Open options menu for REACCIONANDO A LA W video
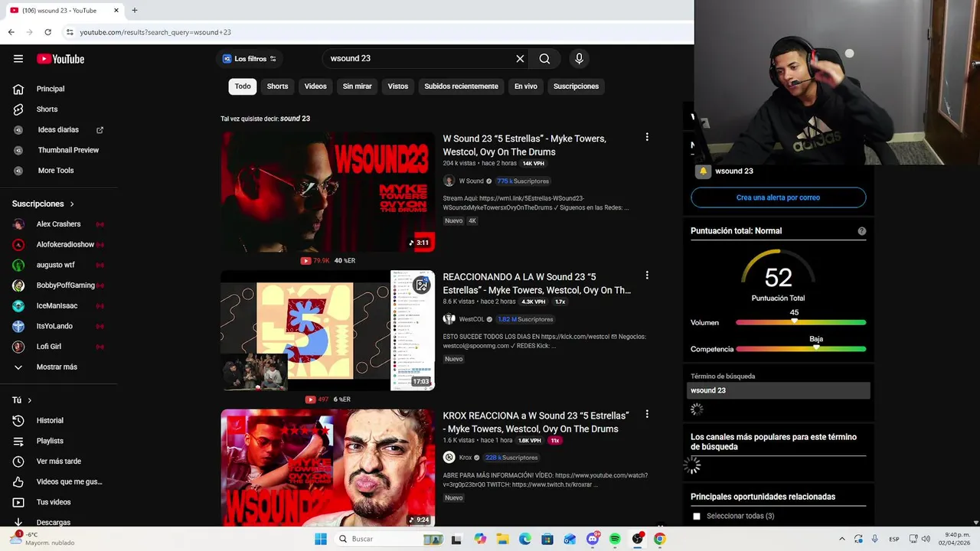The height and width of the screenshot is (551, 980). click(x=647, y=275)
